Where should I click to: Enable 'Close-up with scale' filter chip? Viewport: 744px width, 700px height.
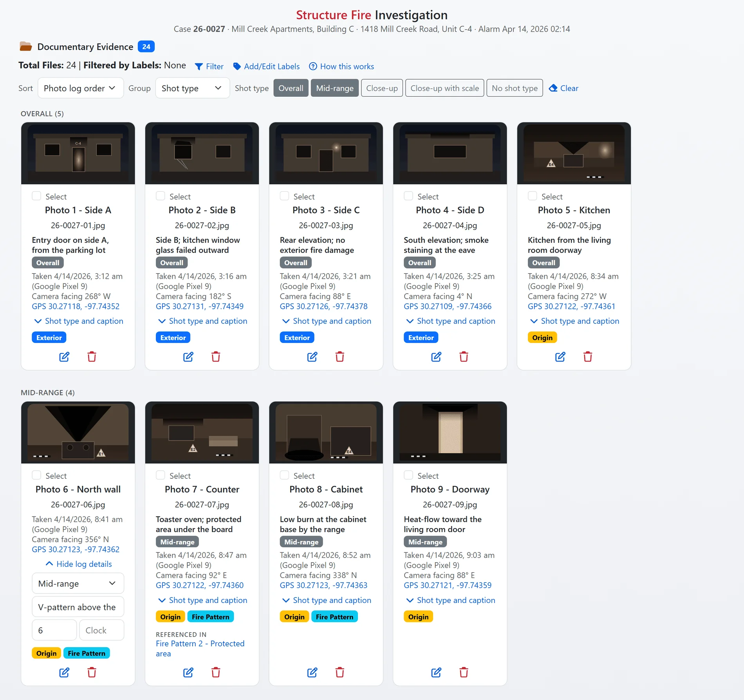tap(445, 88)
